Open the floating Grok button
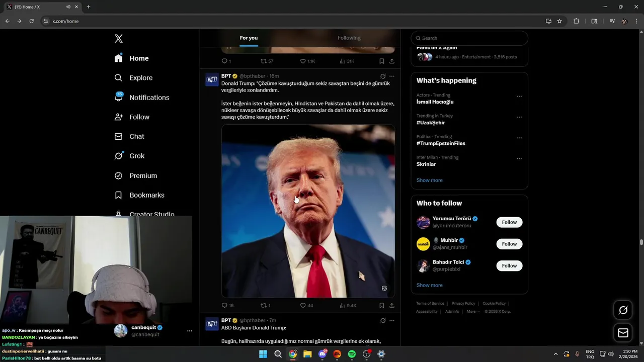 point(623,310)
